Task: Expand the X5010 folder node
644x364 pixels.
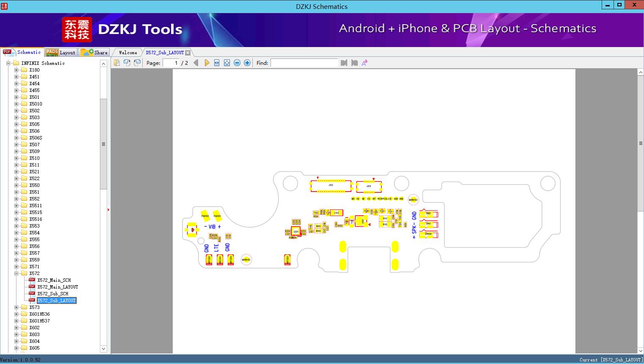Action: click(x=17, y=104)
